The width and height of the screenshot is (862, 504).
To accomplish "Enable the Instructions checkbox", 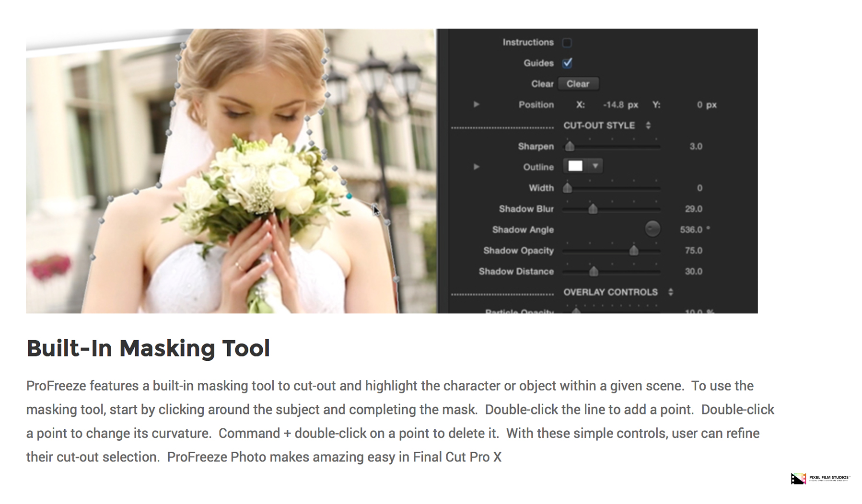I will pyautogui.click(x=567, y=43).
